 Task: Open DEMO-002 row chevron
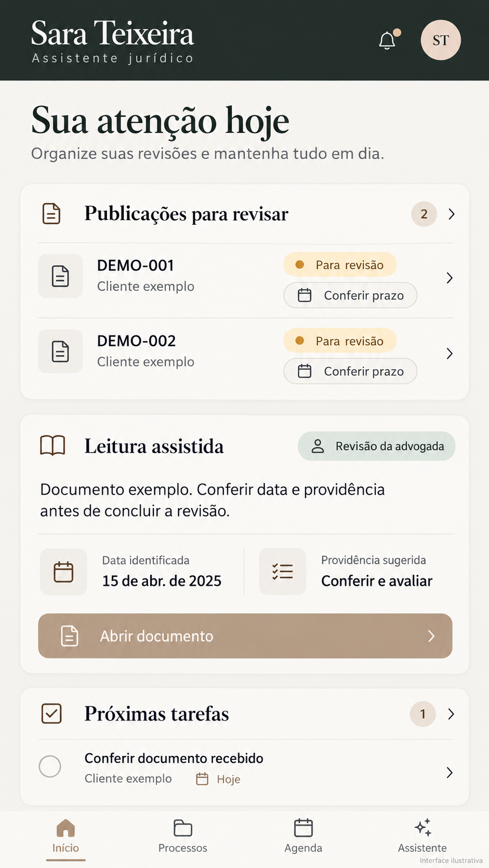click(450, 354)
